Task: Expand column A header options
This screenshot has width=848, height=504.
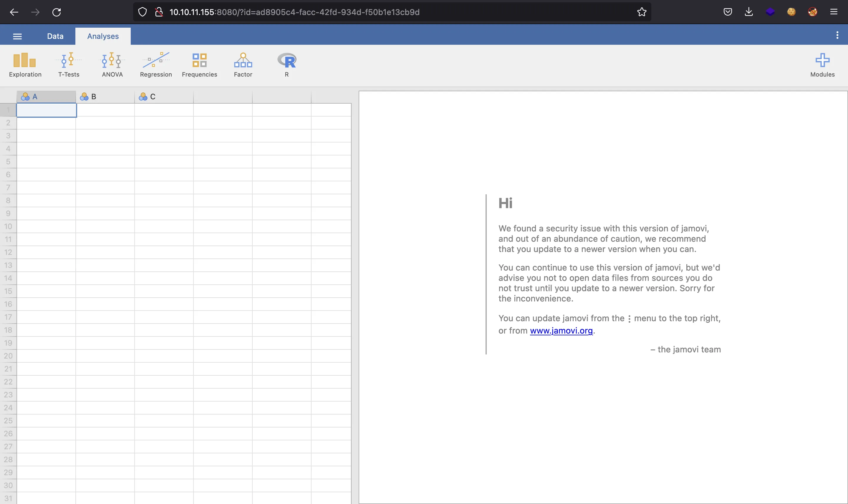Action: coord(46,96)
